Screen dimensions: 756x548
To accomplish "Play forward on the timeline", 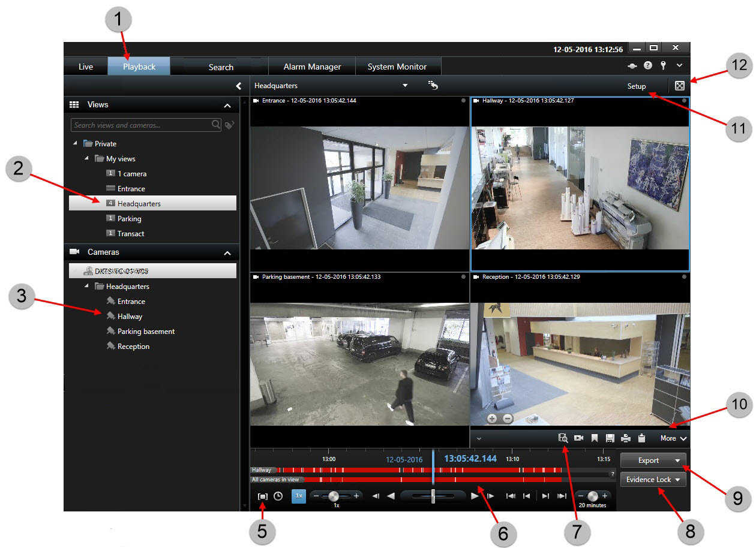I will coord(475,496).
